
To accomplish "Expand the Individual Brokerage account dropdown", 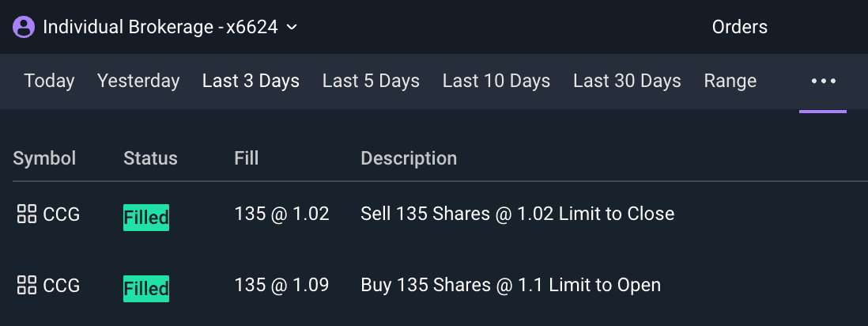I will (291, 27).
